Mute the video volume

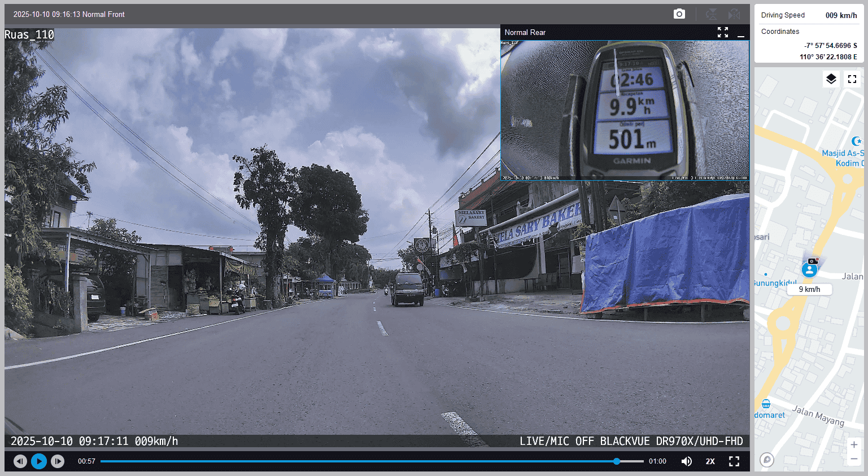point(686,461)
